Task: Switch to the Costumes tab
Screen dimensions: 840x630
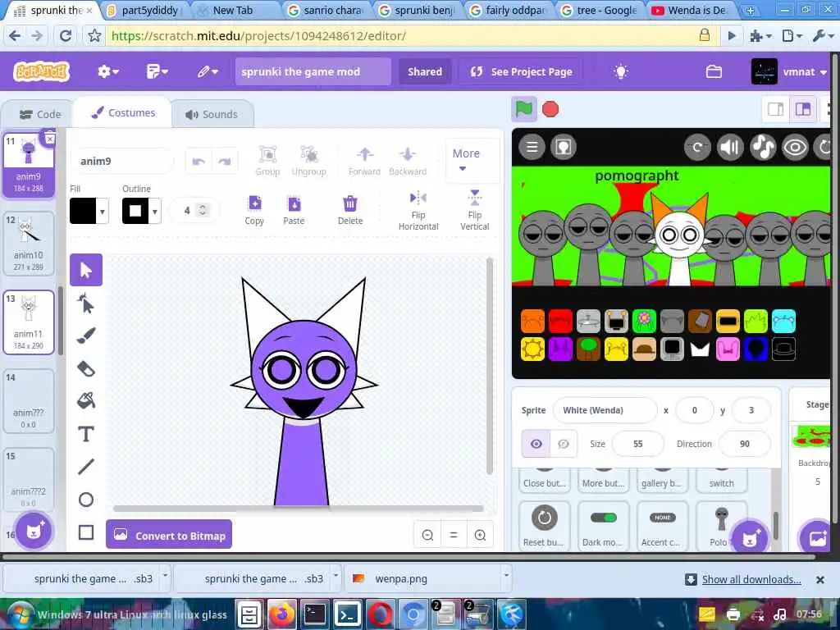Action: pyautogui.click(x=123, y=113)
